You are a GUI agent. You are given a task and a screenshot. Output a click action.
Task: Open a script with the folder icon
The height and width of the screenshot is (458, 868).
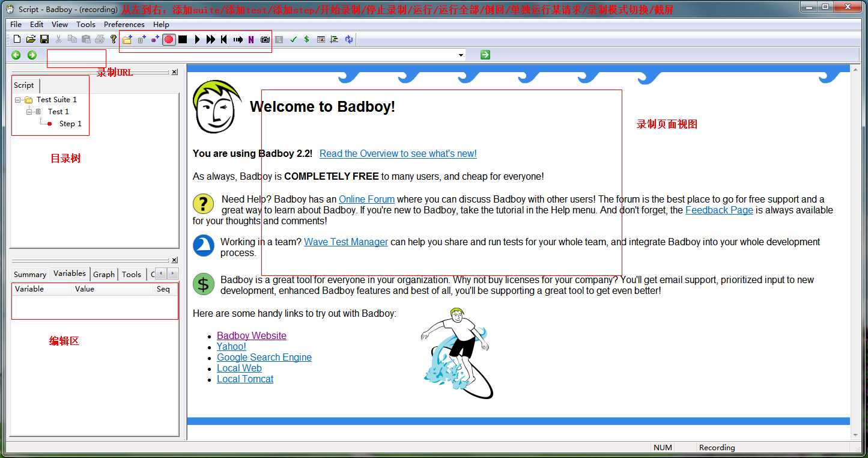31,39
